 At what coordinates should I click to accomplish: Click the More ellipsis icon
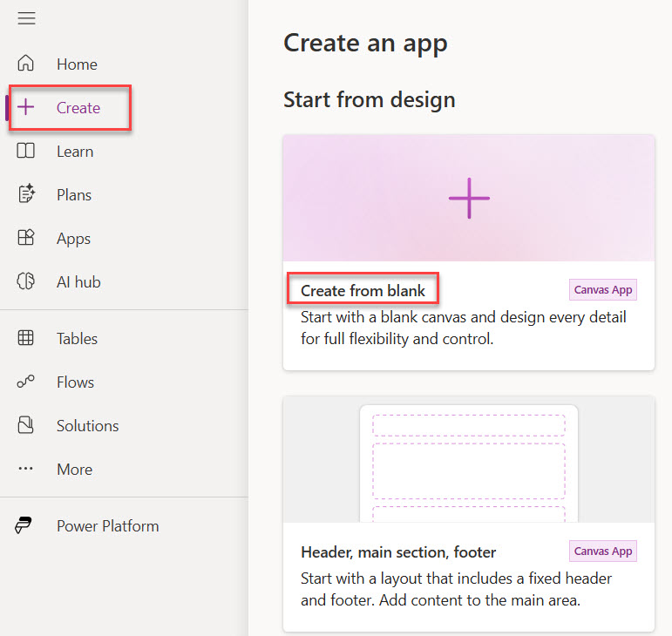point(26,469)
